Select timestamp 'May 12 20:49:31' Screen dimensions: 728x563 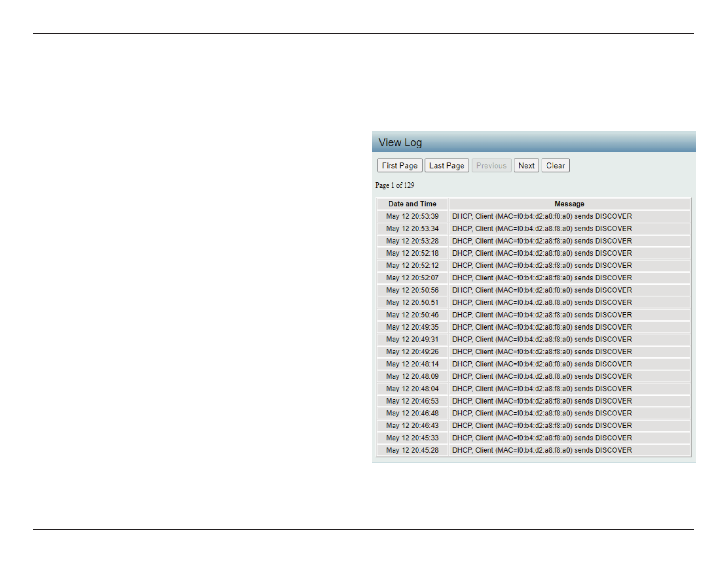point(412,340)
